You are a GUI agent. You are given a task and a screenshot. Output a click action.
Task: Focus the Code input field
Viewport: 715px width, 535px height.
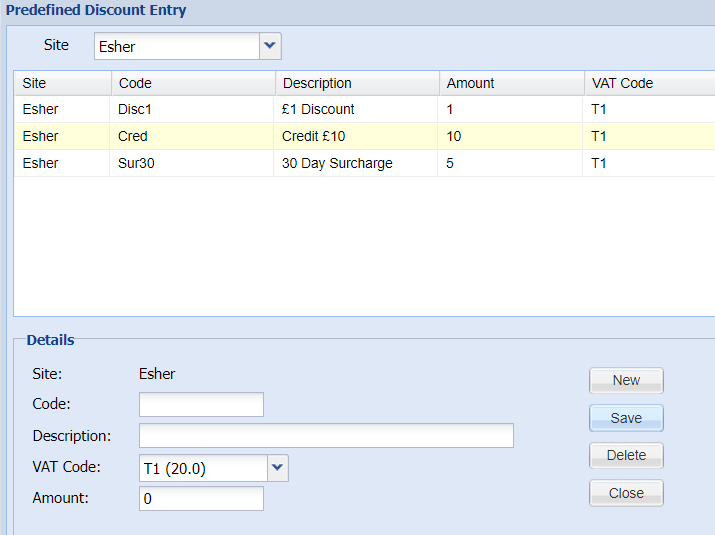coord(201,404)
